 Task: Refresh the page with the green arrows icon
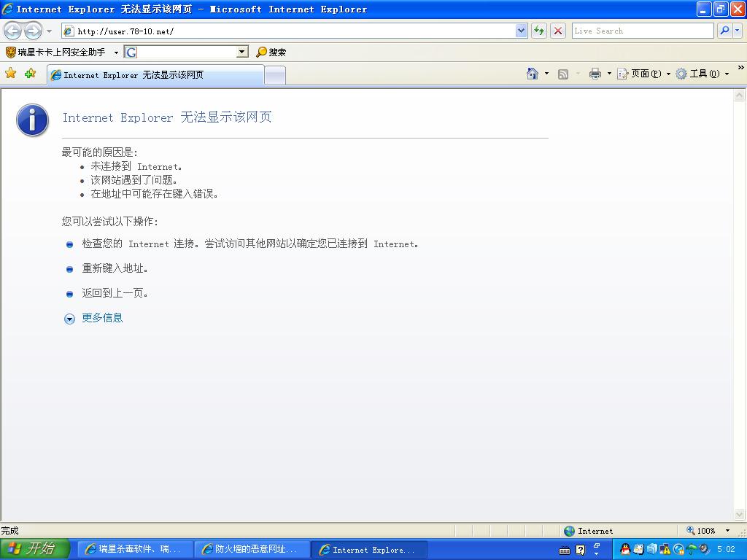coord(539,31)
